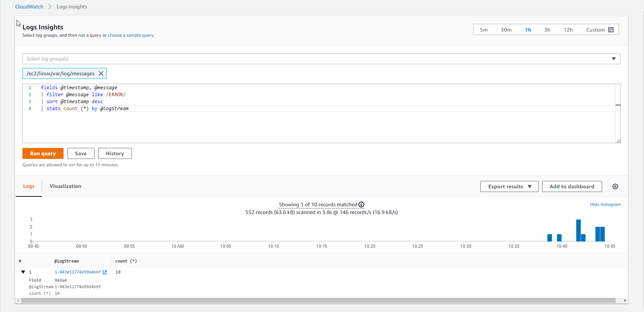Click the query editor resize handle
The width and height of the screenshot is (644, 312).
(618, 141)
